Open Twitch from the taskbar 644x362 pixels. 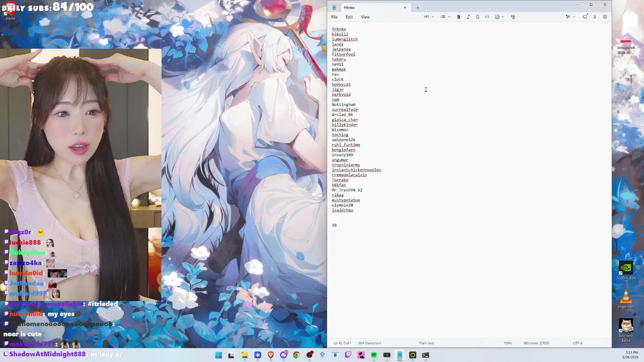click(x=348, y=355)
